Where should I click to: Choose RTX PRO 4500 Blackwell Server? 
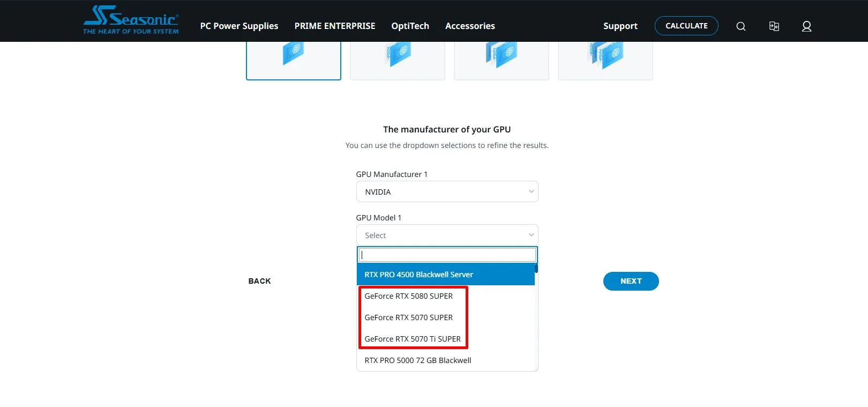tap(446, 275)
